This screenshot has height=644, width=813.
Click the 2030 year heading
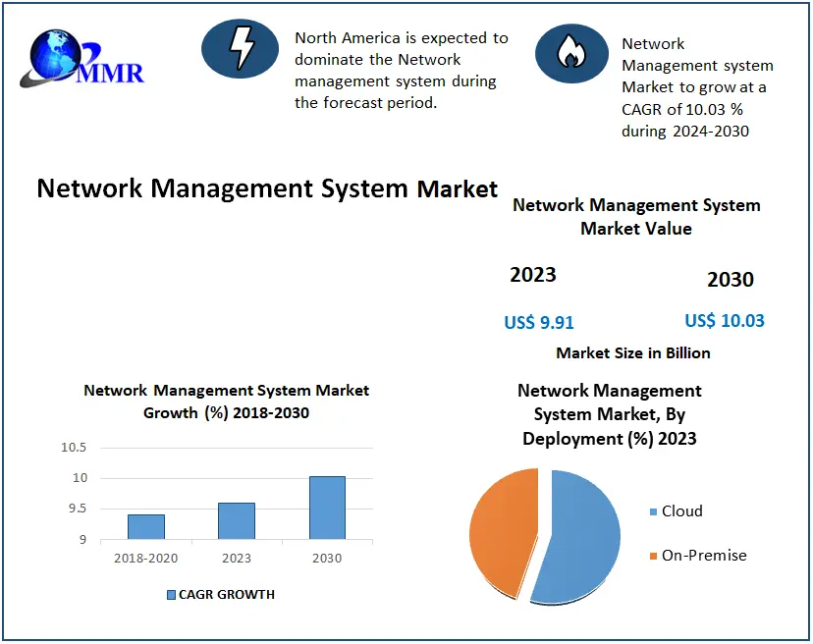(x=730, y=280)
